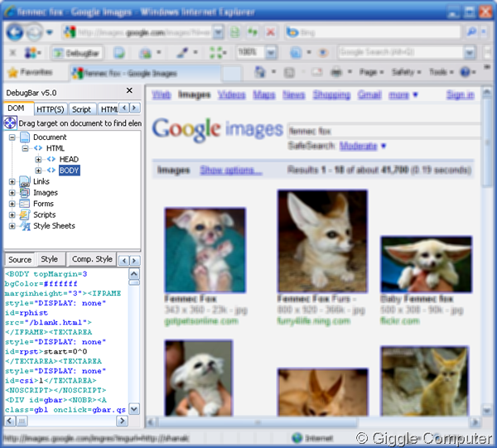Close the DebugBar v5.0 panel
Viewport: 497px width, 448px height.
129,90
